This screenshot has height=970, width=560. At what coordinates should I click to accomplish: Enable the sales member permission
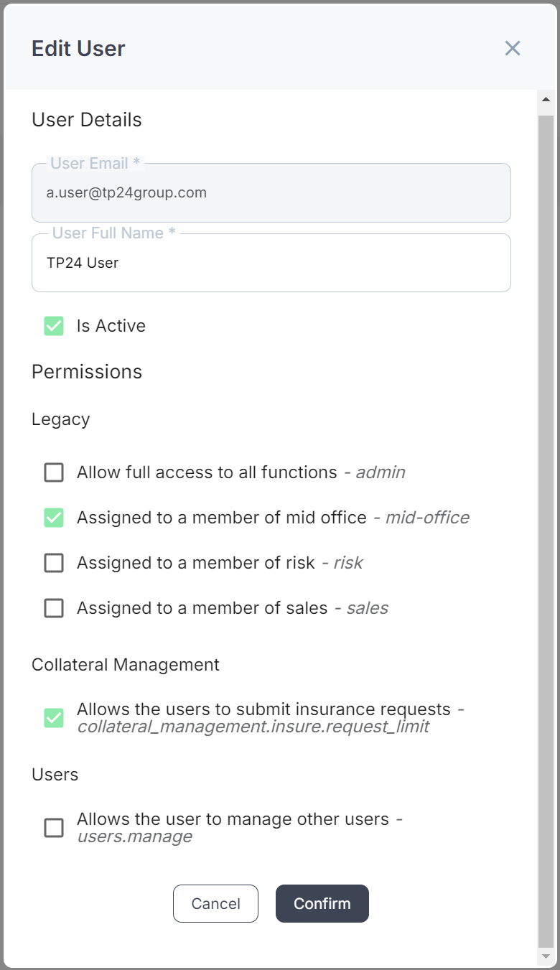(x=53, y=607)
